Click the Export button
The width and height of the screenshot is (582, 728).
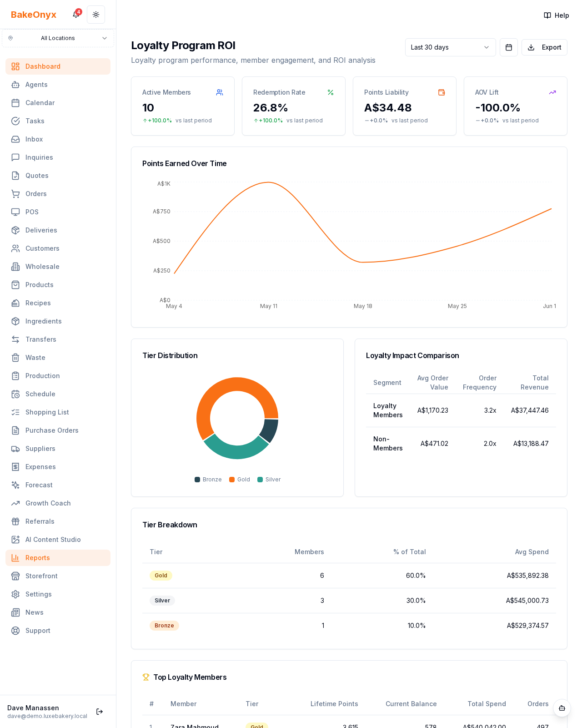click(x=544, y=47)
